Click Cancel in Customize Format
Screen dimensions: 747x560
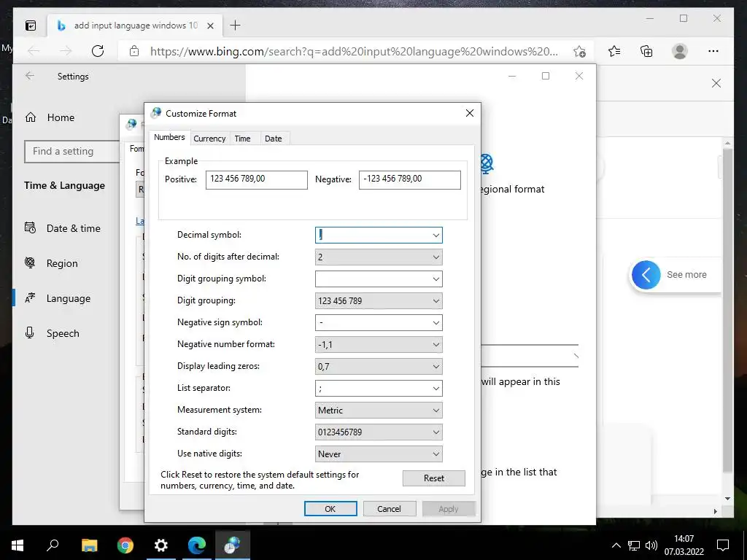click(390, 508)
